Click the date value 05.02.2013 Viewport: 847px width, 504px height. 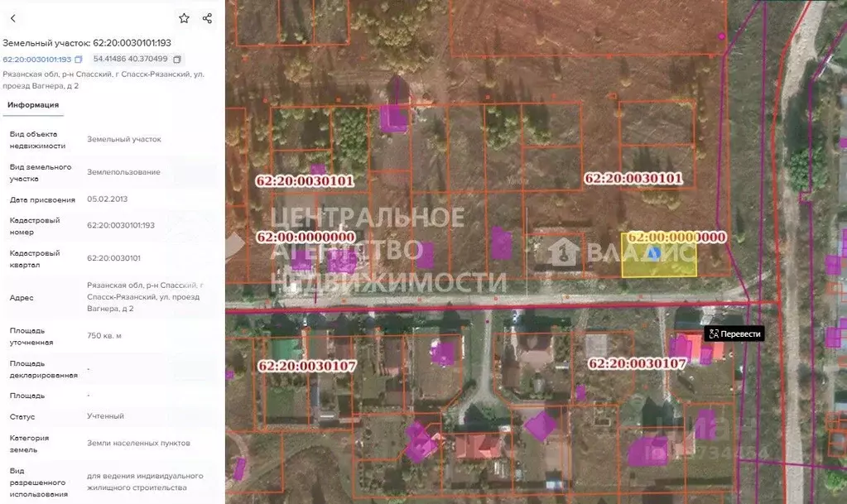coord(107,199)
